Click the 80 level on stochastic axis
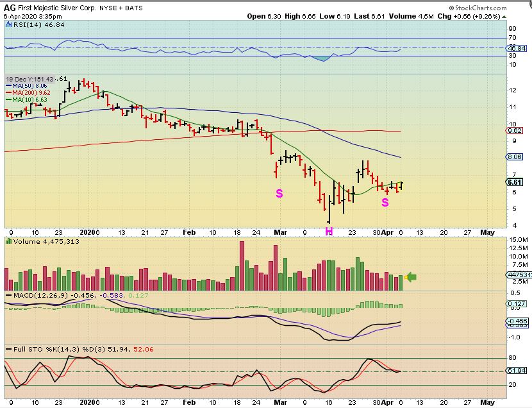The width and height of the screenshot is (532, 408). 512,358
